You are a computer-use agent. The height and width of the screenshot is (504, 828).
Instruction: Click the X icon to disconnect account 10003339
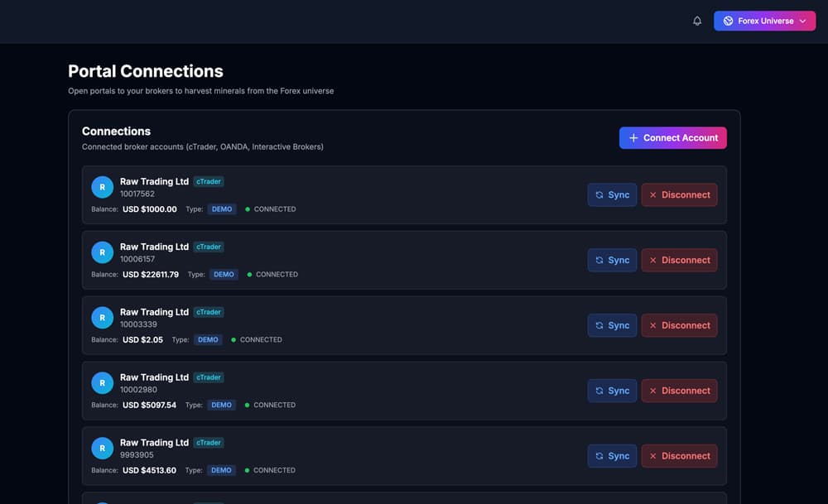click(x=653, y=325)
